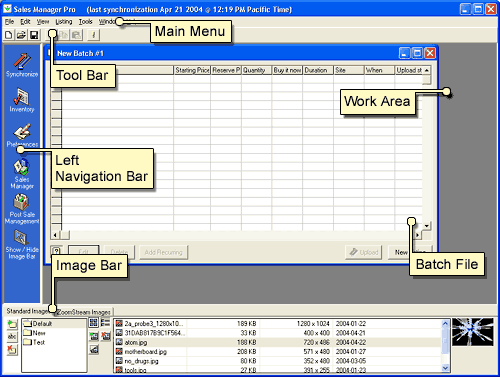The image size is (500, 377).
Task: Select the motherboard.jpg file row
Action: [278, 352]
